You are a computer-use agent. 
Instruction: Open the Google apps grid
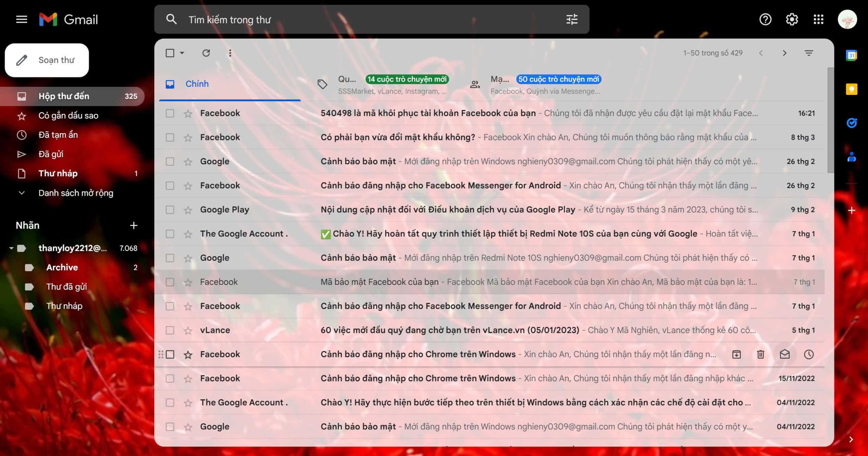[x=818, y=20]
